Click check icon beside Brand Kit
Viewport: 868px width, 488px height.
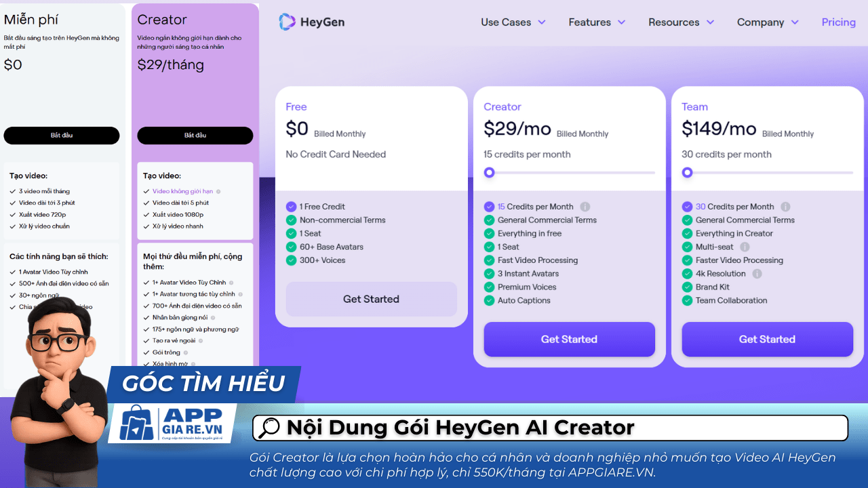click(687, 287)
